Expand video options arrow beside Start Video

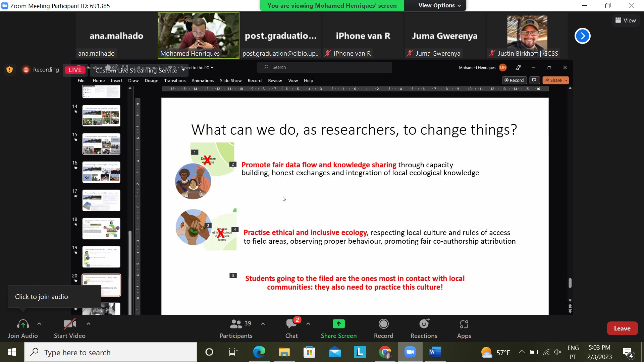[89, 324]
